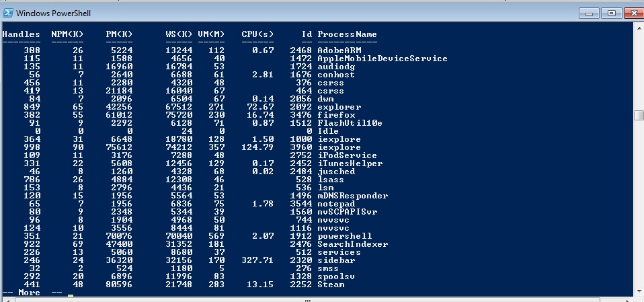Select the lsass process name
The width and height of the screenshot is (644, 302).
(331, 180)
